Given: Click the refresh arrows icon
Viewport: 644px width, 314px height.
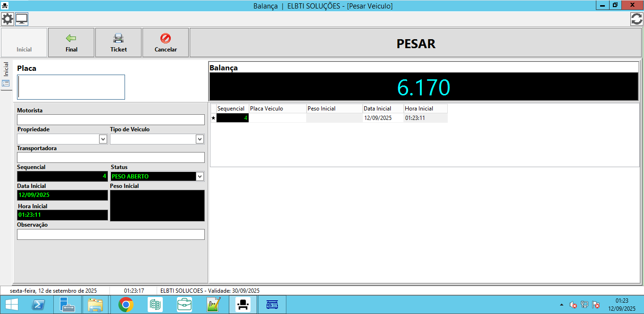Looking at the screenshot, I should (x=636, y=19).
